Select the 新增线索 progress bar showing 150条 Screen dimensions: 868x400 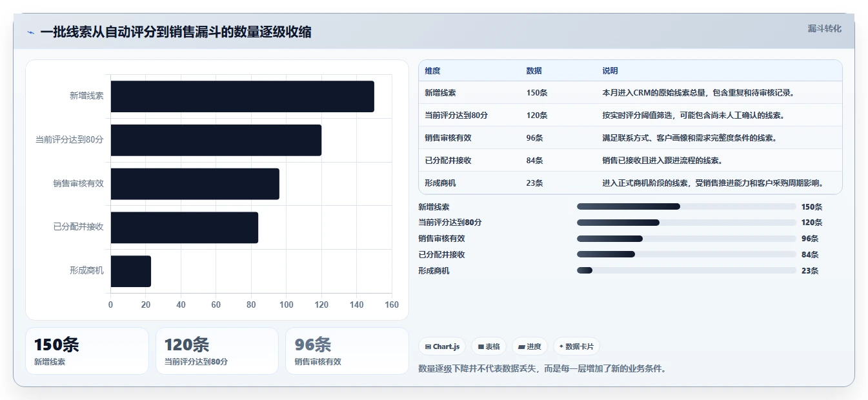pos(687,206)
